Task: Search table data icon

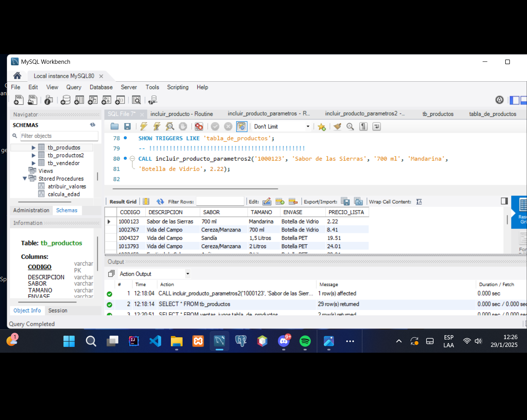Action: click(x=136, y=100)
